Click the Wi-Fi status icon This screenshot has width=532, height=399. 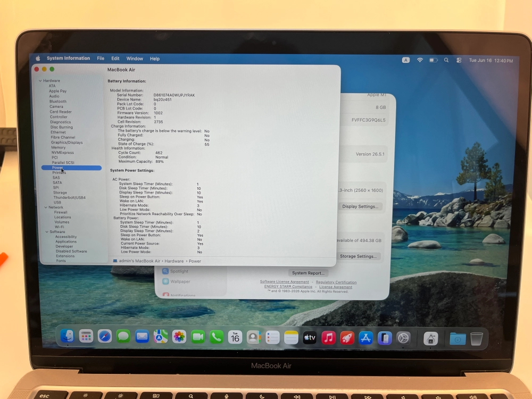(420, 60)
